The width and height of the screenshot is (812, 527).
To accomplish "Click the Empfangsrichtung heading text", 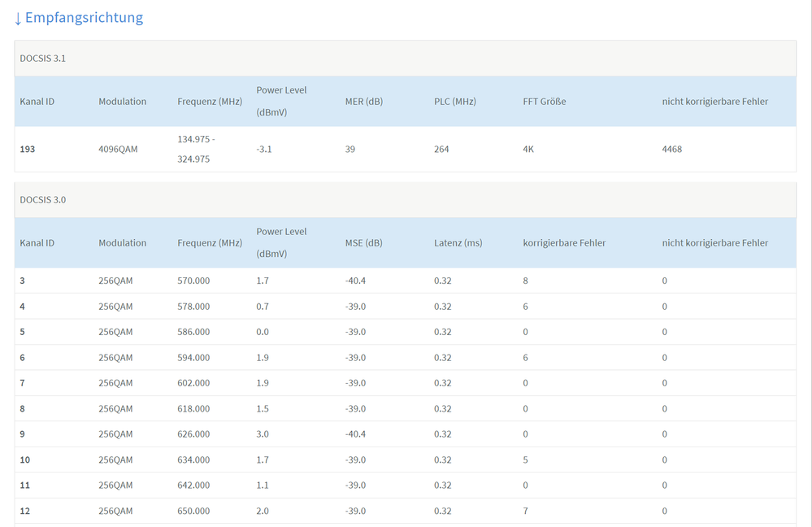I will pyautogui.click(x=85, y=17).
